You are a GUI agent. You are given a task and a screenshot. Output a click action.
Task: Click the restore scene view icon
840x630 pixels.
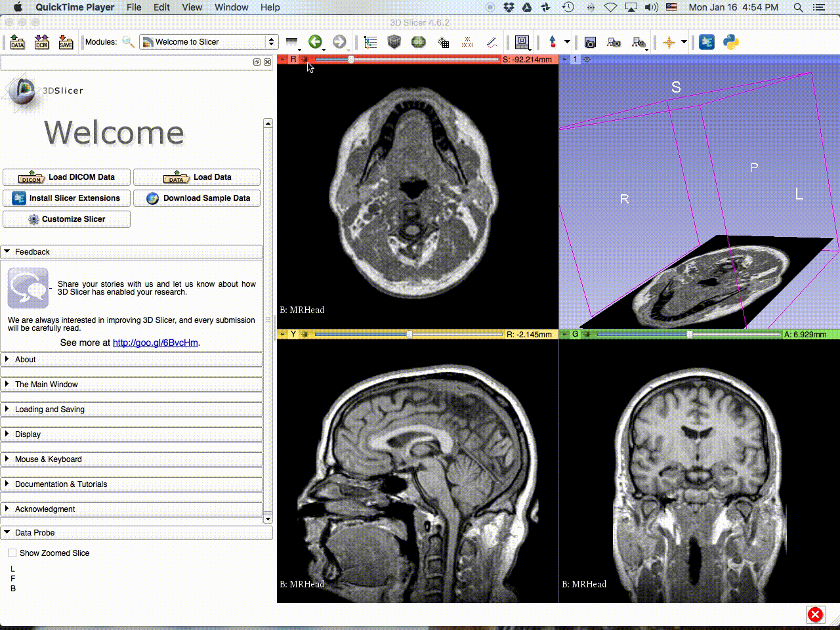point(639,42)
